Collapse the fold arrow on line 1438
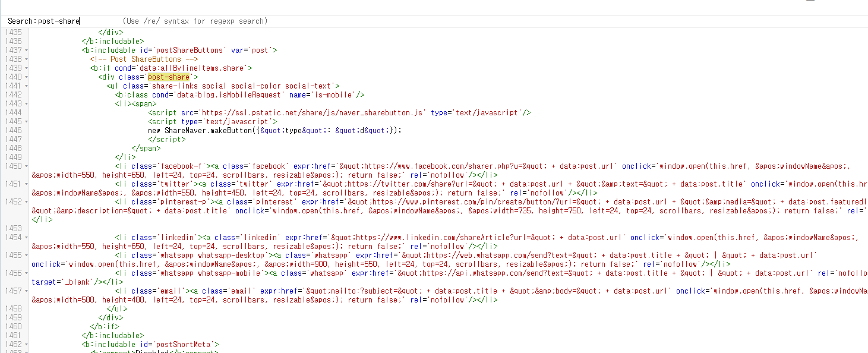 pyautogui.click(x=27, y=59)
